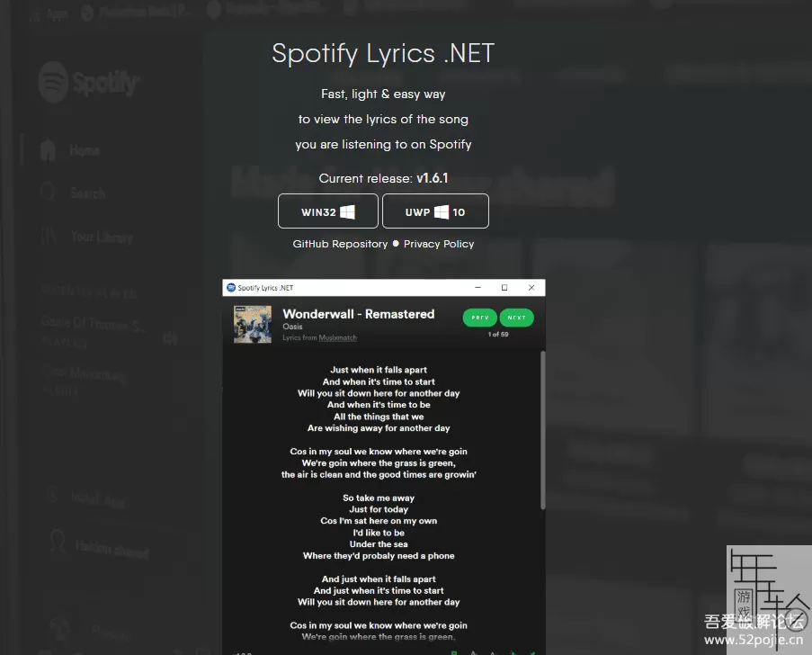Image resolution: width=812 pixels, height=655 pixels.
Task: Maximize the Spotify Lyrics .NET window
Action: (x=504, y=288)
